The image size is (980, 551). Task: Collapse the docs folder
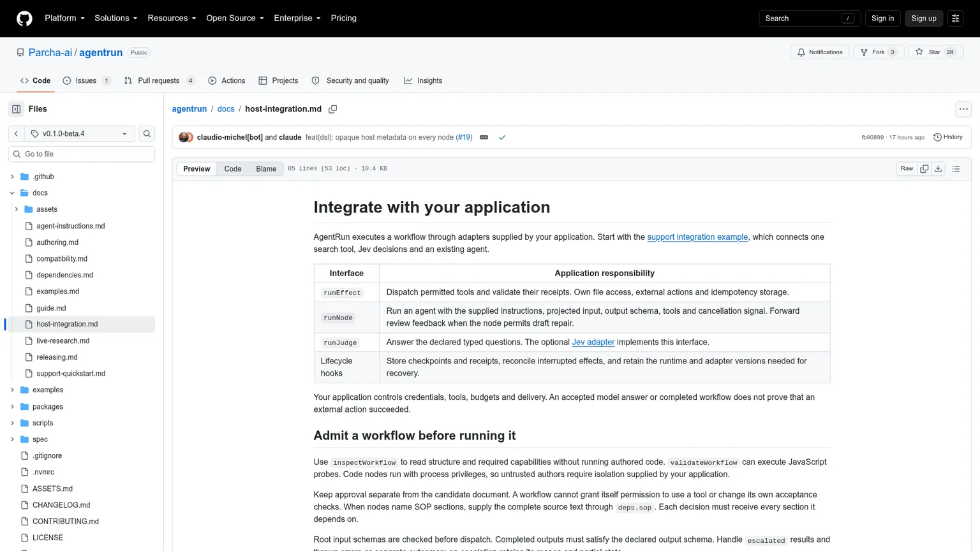coord(12,193)
